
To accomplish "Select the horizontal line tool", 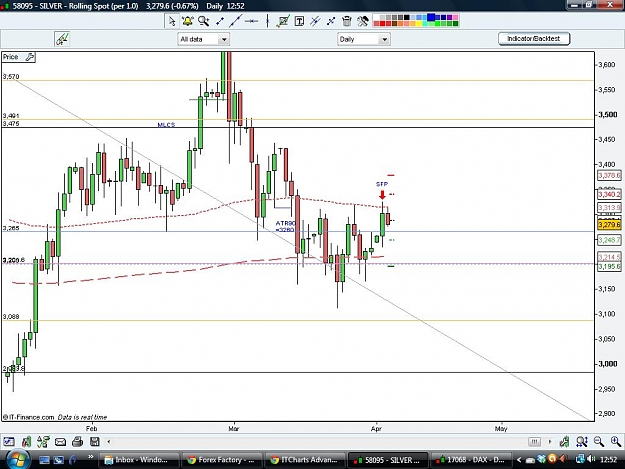I will (251, 21).
